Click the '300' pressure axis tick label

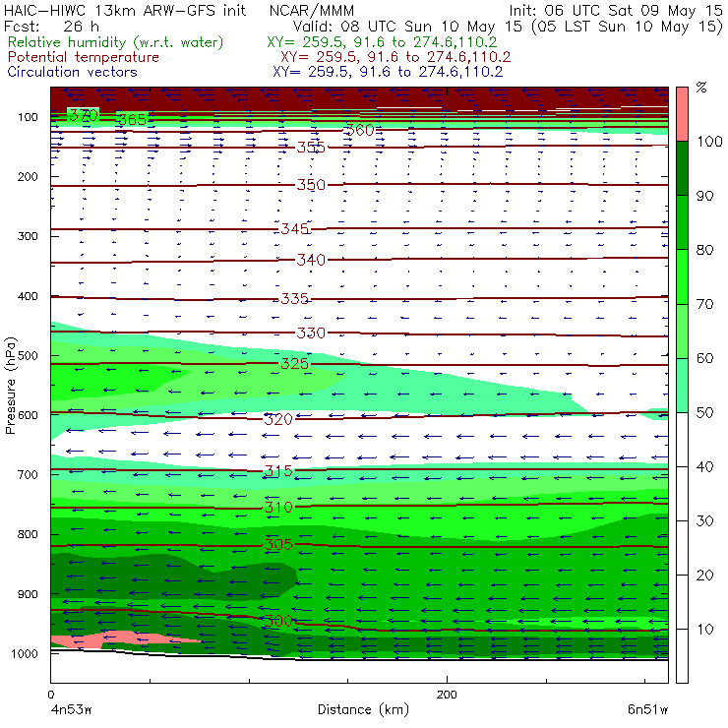28,236
